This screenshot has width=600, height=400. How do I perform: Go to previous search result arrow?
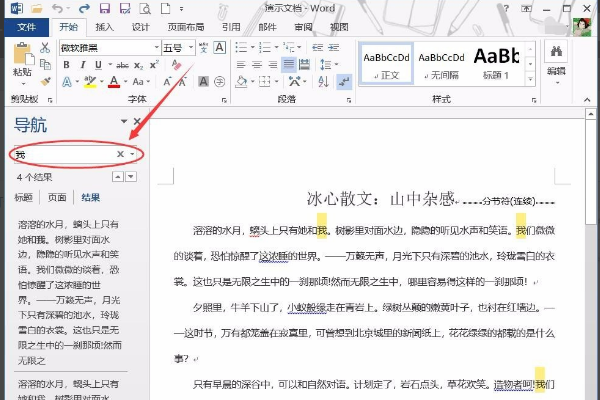pos(118,177)
